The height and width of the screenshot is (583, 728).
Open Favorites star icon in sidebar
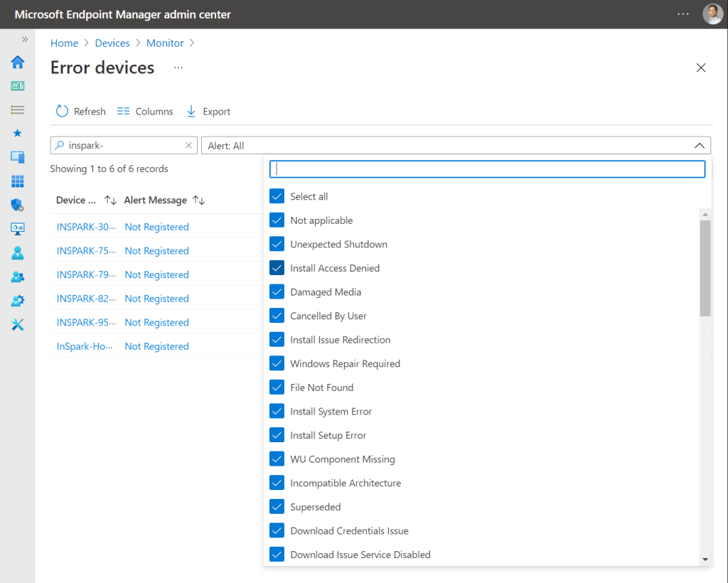coord(18,133)
